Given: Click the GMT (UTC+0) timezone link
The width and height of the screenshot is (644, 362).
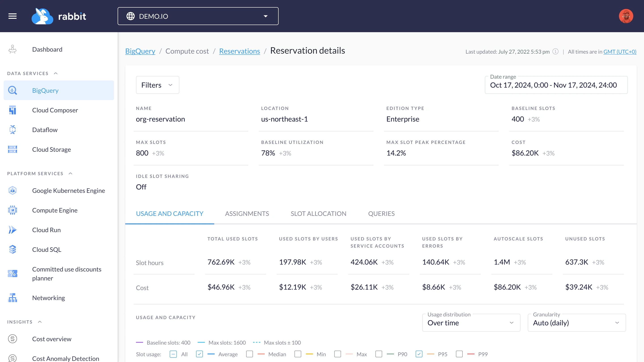Looking at the screenshot, I should pyautogui.click(x=619, y=52).
